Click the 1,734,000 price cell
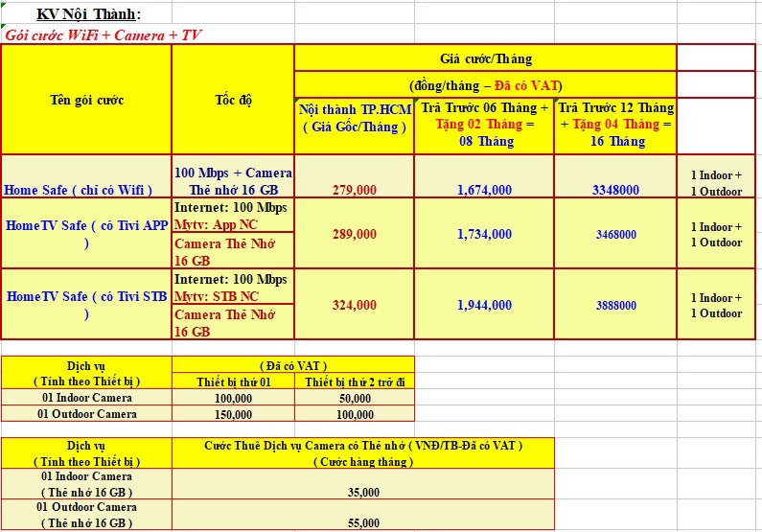This screenshot has width=762, height=532. (x=484, y=233)
